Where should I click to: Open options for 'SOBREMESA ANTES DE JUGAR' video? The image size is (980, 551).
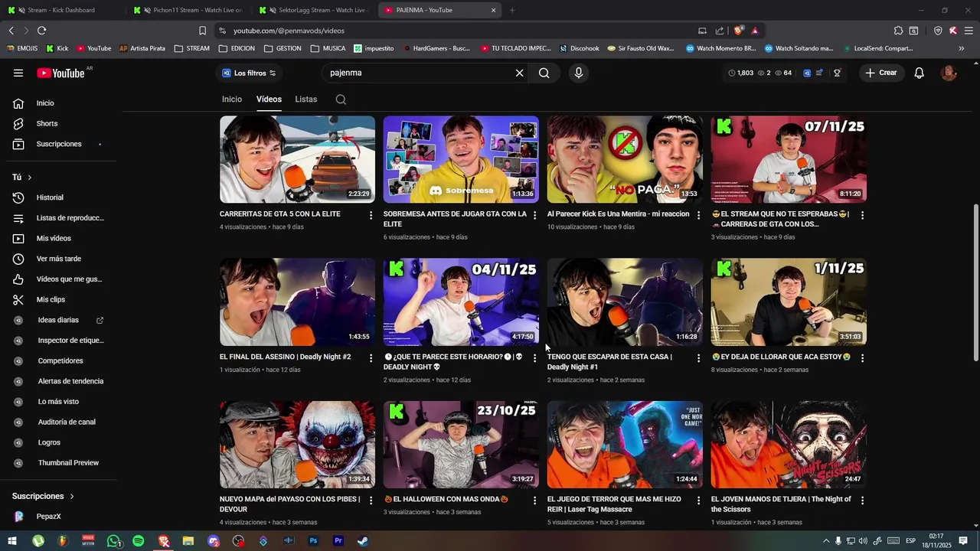click(x=534, y=215)
